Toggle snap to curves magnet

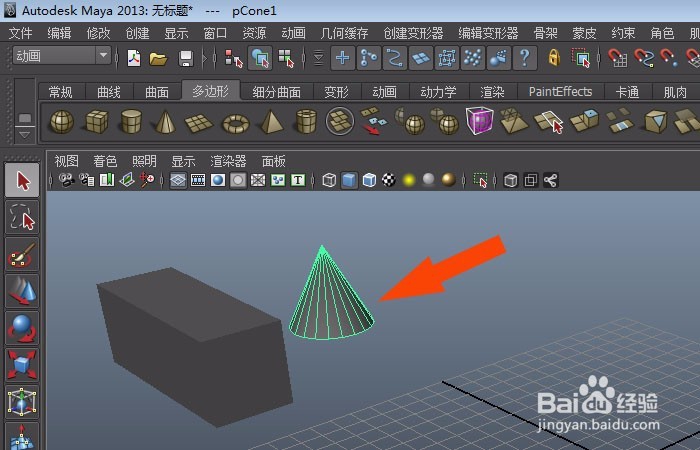(x=644, y=58)
